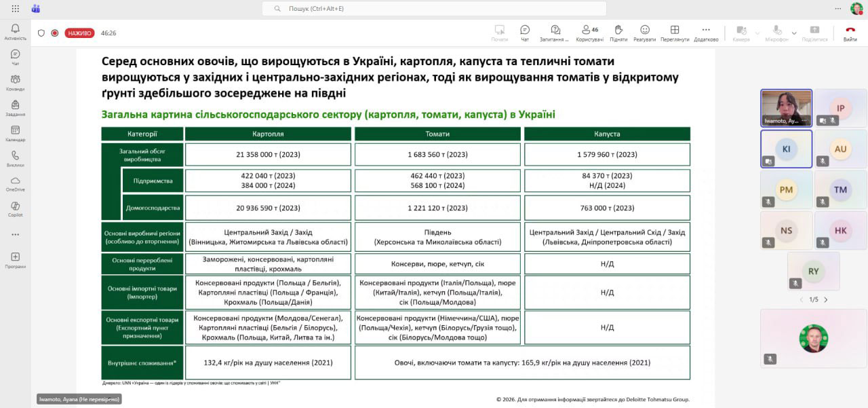Click the red recording indicator
868x408 pixels.
(55, 33)
